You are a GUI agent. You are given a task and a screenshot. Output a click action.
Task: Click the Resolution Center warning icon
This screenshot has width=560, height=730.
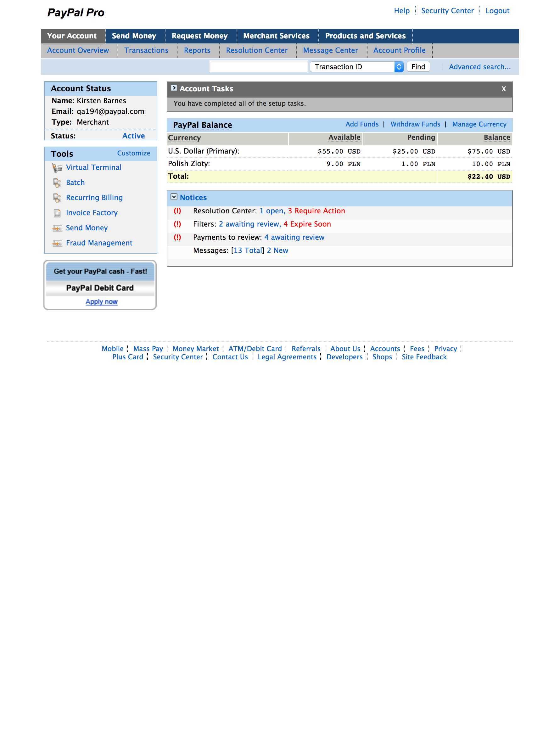point(177,211)
